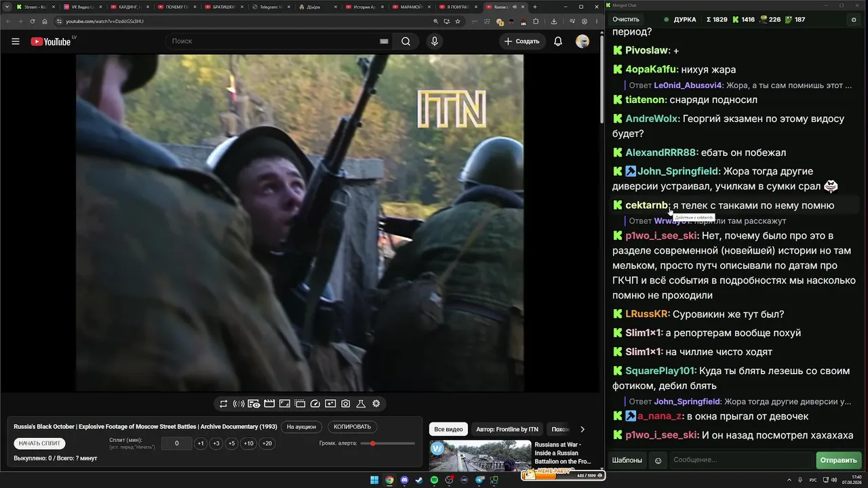Click the sound waves icon below video
The image size is (868, 488).
point(239,404)
